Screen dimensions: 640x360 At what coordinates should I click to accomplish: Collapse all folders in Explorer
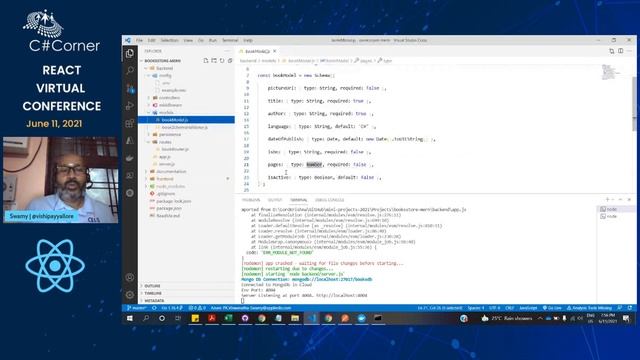point(230,61)
